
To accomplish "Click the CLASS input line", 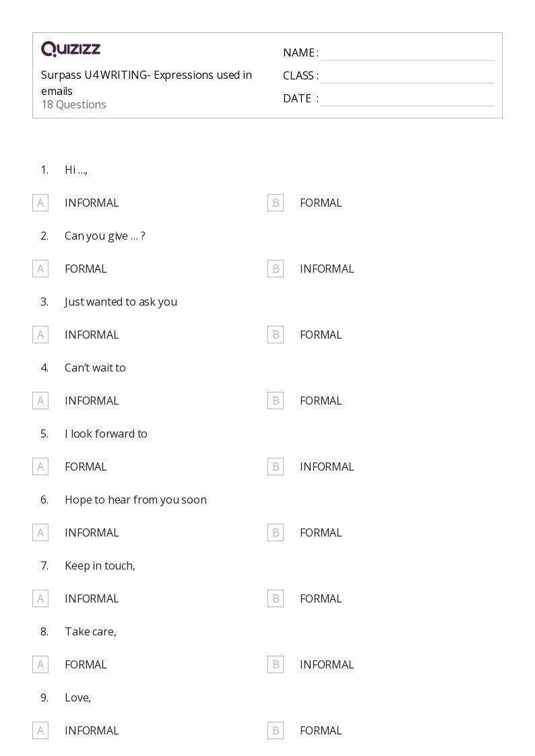I will 407,76.
